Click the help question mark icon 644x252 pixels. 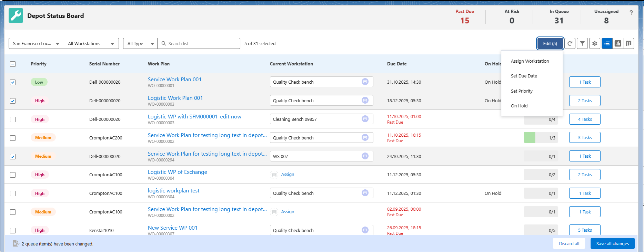click(x=631, y=12)
